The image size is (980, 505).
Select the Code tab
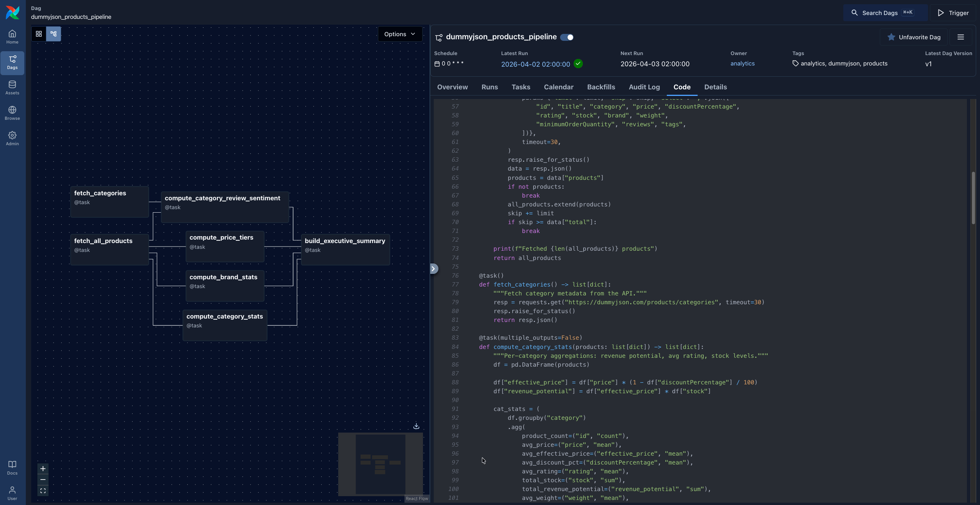point(682,87)
